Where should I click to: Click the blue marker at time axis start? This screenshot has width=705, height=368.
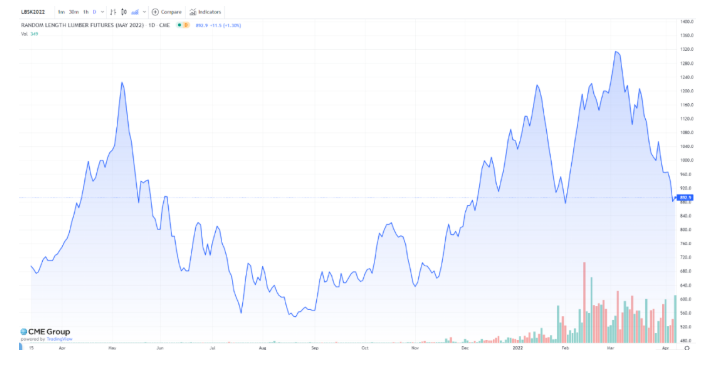[21, 346]
